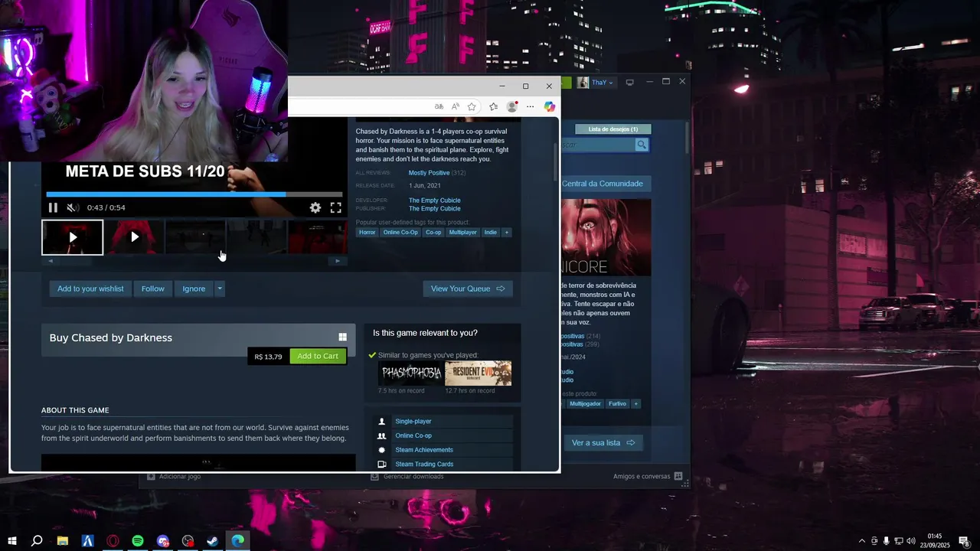Open Windows Start menu
This screenshot has width=980, height=551.
click(x=12, y=541)
